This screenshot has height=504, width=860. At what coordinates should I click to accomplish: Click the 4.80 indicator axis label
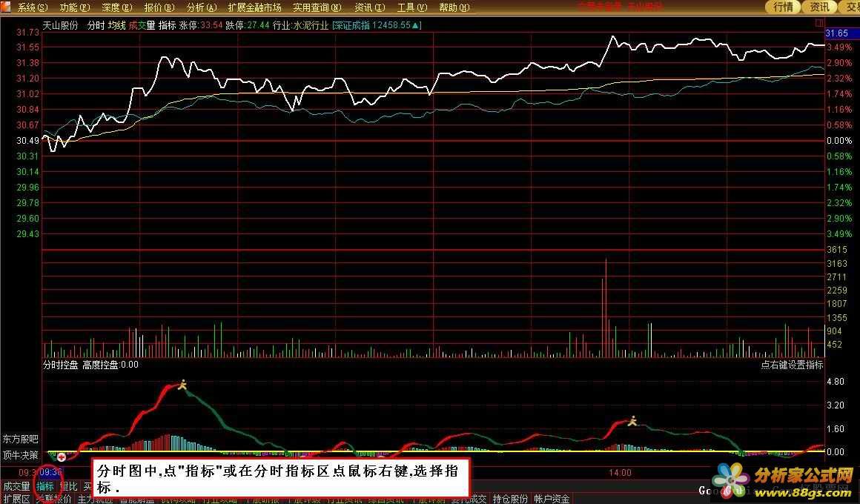pyautogui.click(x=836, y=382)
